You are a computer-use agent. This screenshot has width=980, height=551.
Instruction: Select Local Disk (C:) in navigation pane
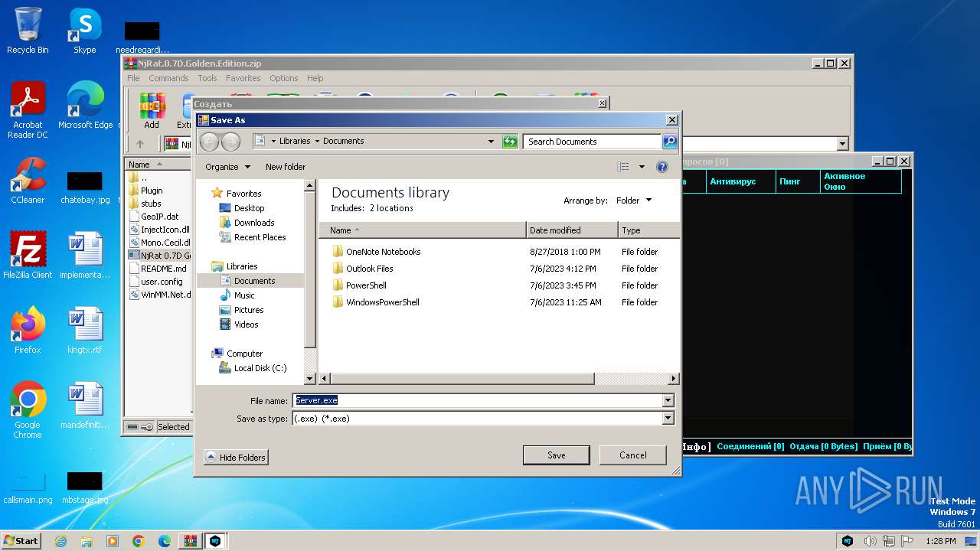(x=260, y=368)
